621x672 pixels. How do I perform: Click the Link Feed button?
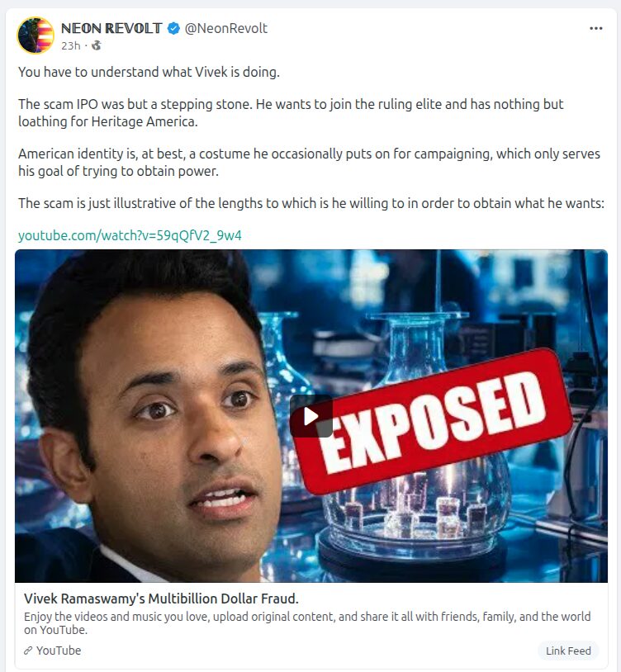tap(568, 651)
